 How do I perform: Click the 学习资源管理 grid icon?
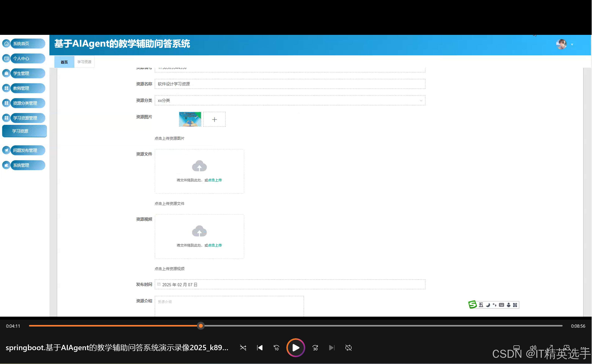point(6,118)
